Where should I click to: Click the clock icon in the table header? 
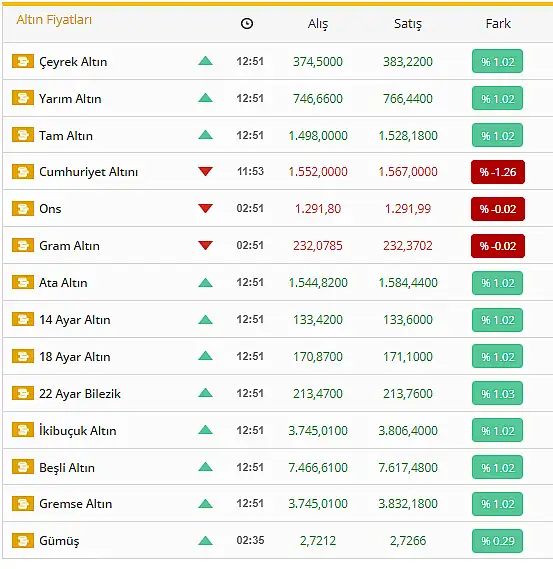tap(247, 24)
